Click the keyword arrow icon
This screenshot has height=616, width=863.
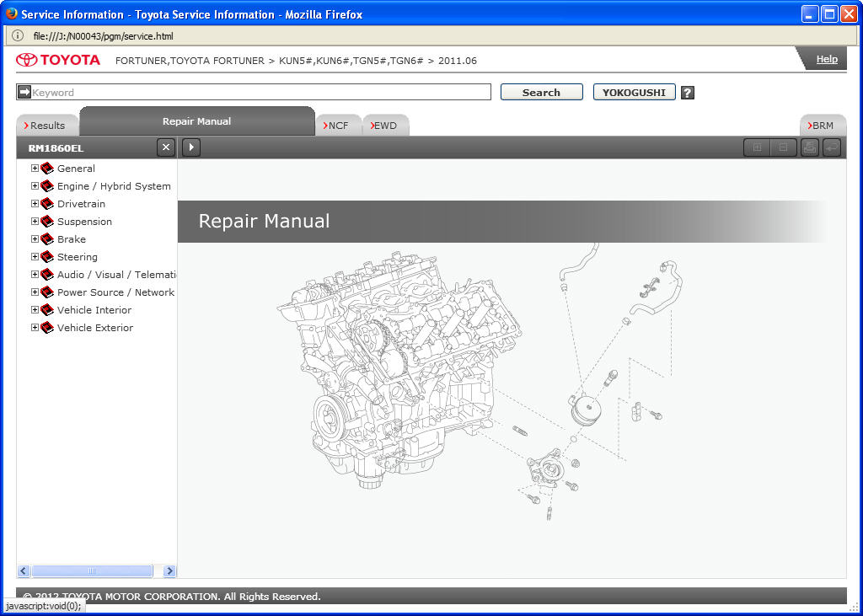tap(24, 92)
